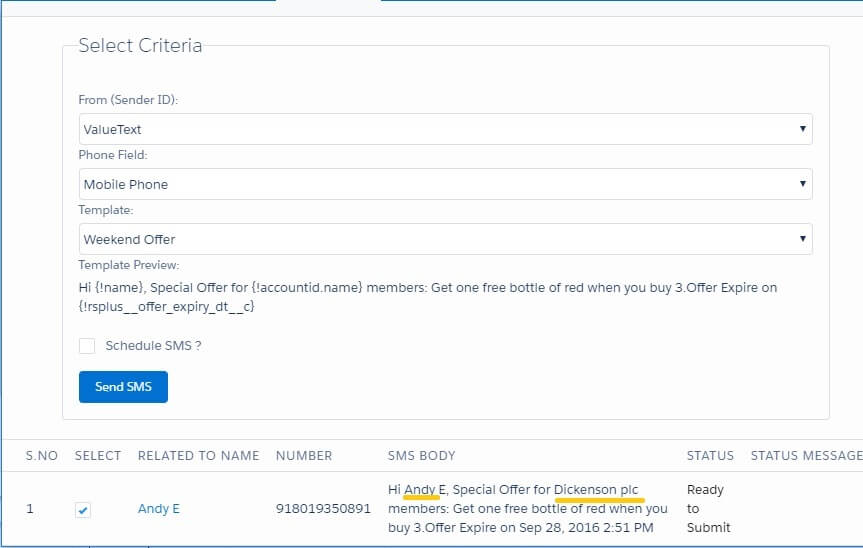Click the SELECT column header
Screen dimensions: 863x548
(98, 455)
